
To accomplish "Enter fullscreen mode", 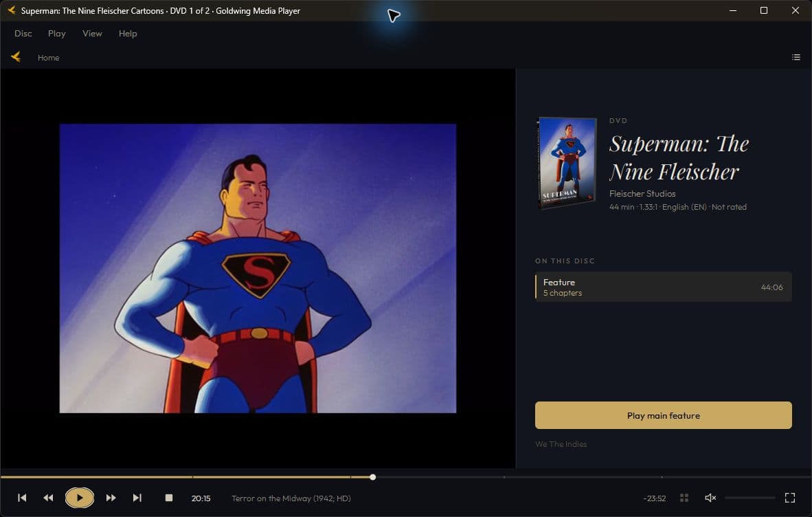I will (x=790, y=498).
